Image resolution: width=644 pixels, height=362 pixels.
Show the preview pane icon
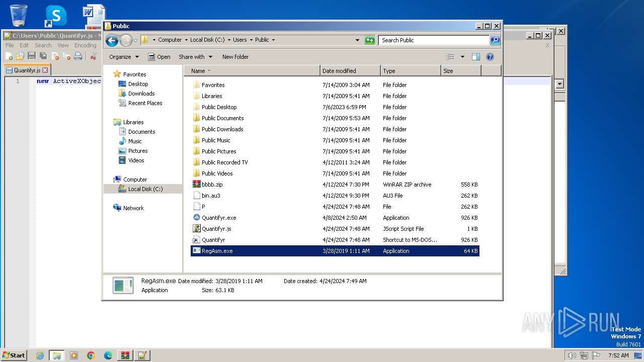pyautogui.click(x=476, y=57)
